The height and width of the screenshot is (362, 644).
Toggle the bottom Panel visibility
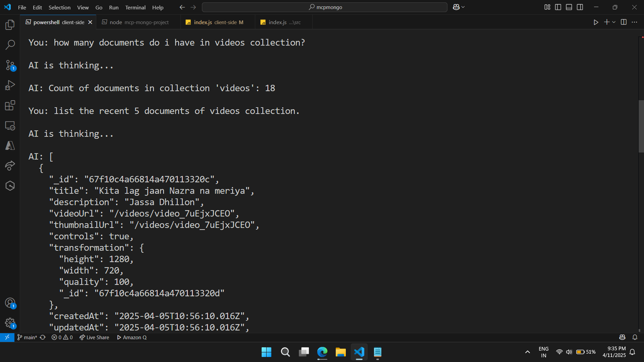coord(569,7)
